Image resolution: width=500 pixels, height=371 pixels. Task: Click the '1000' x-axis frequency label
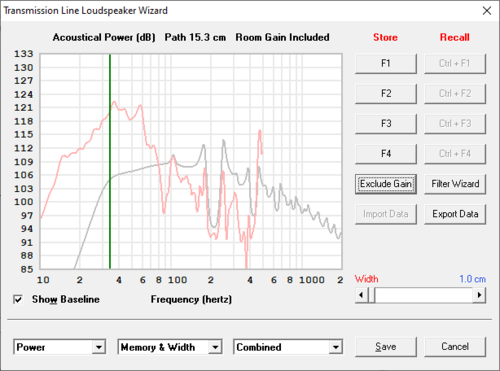click(x=312, y=280)
